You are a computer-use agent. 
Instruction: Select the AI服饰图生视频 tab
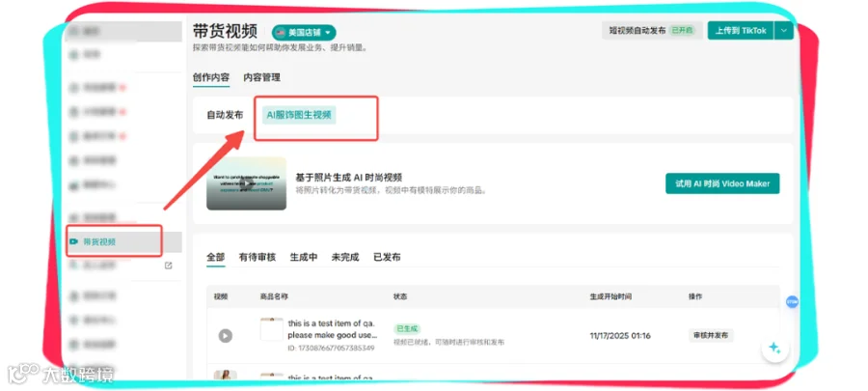(x=299, y=115)
